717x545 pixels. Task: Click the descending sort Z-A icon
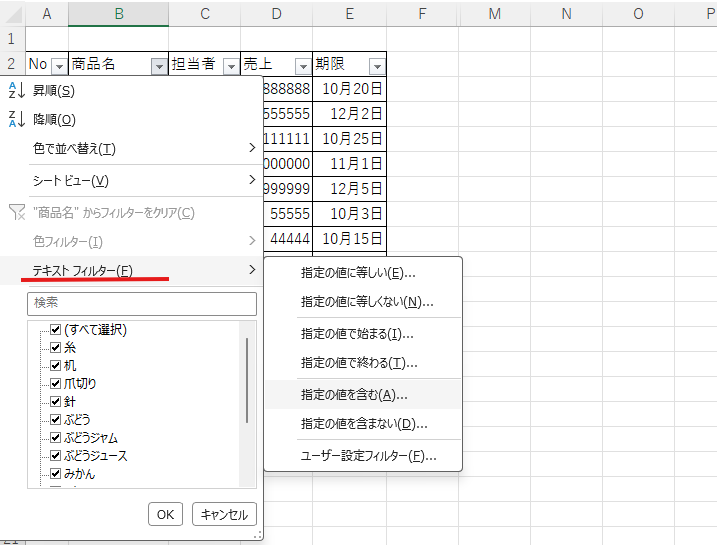pos(16,119)
